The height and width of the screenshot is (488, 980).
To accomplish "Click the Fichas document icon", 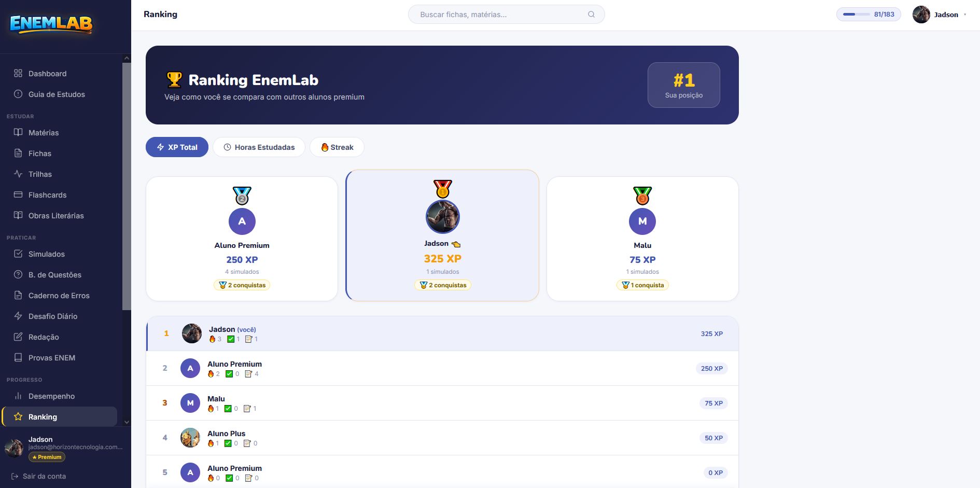I will click(x=18, y=154).
